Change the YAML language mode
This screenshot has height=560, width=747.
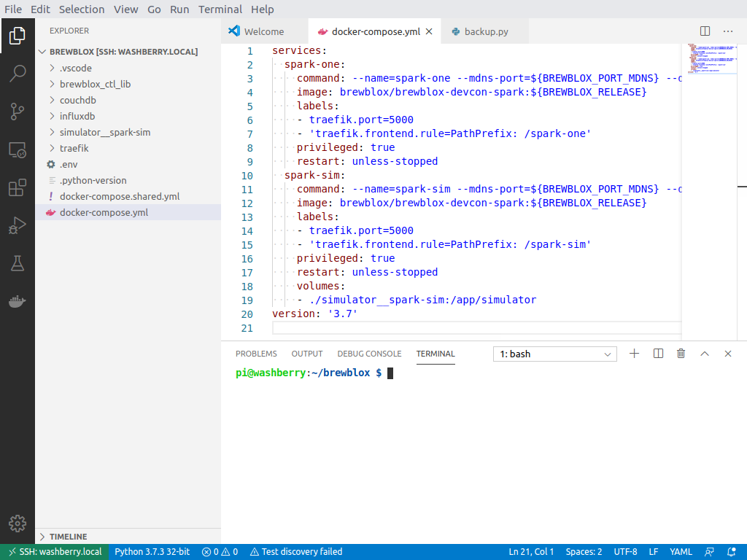tap(681, 552)
